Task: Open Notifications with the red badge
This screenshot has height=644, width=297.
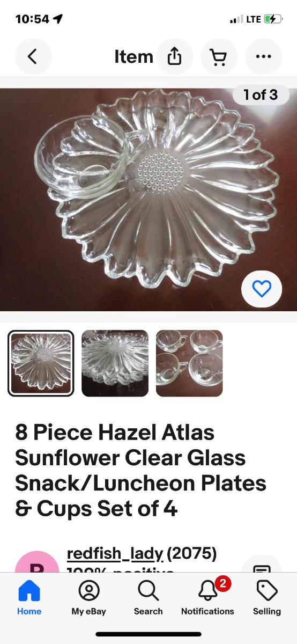Action: pyautogui.click(x=207, y=598)
